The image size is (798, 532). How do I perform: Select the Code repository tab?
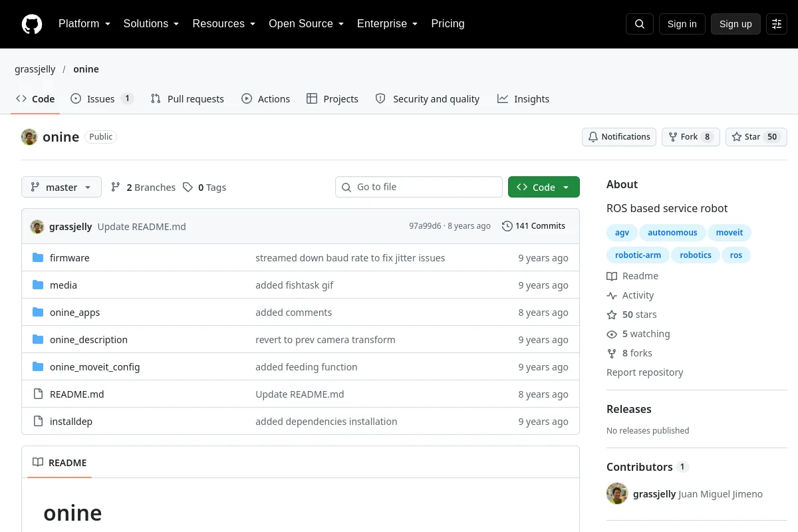coord(35,99)
